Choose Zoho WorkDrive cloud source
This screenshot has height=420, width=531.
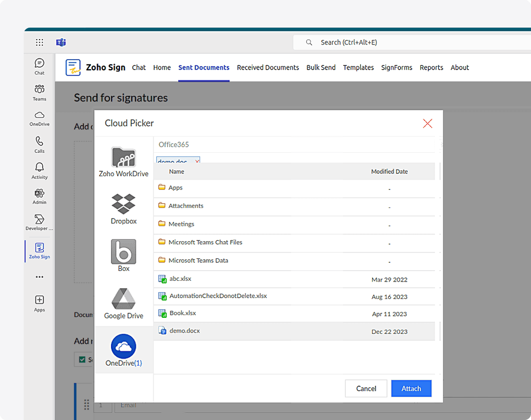124,162
